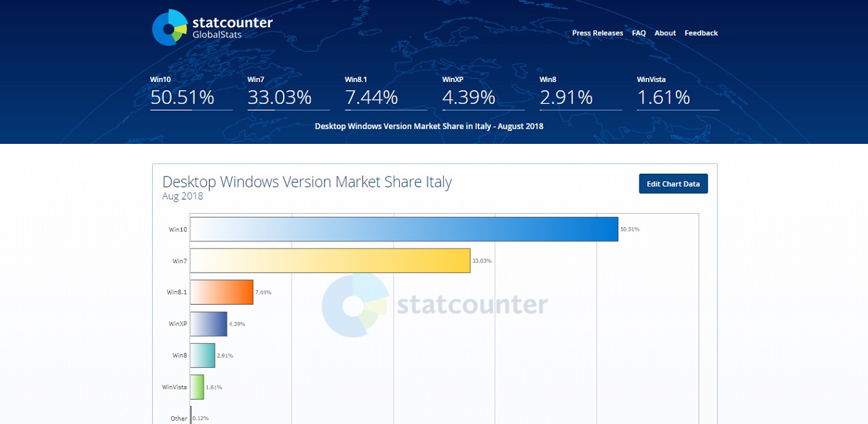This screenshot has height=424, width=868.
Task: Click the green WinVista chart bar
Action: [197, 387]
